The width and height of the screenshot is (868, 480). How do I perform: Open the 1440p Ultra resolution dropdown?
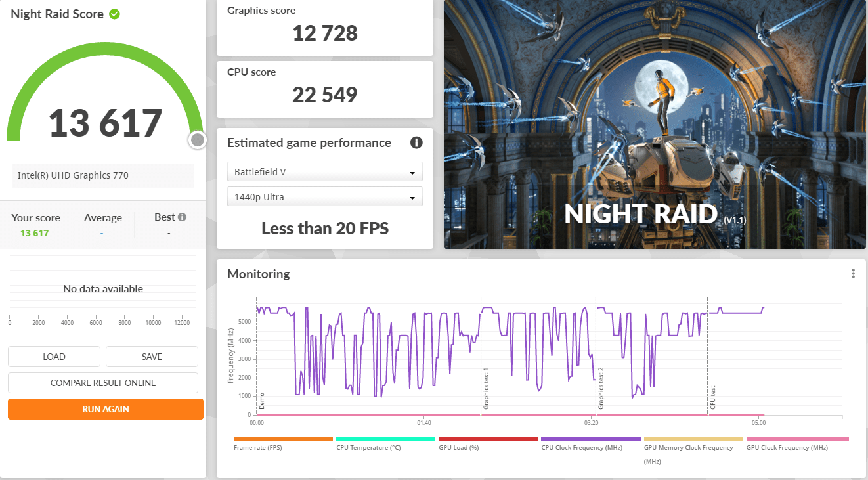coord(325,197)
